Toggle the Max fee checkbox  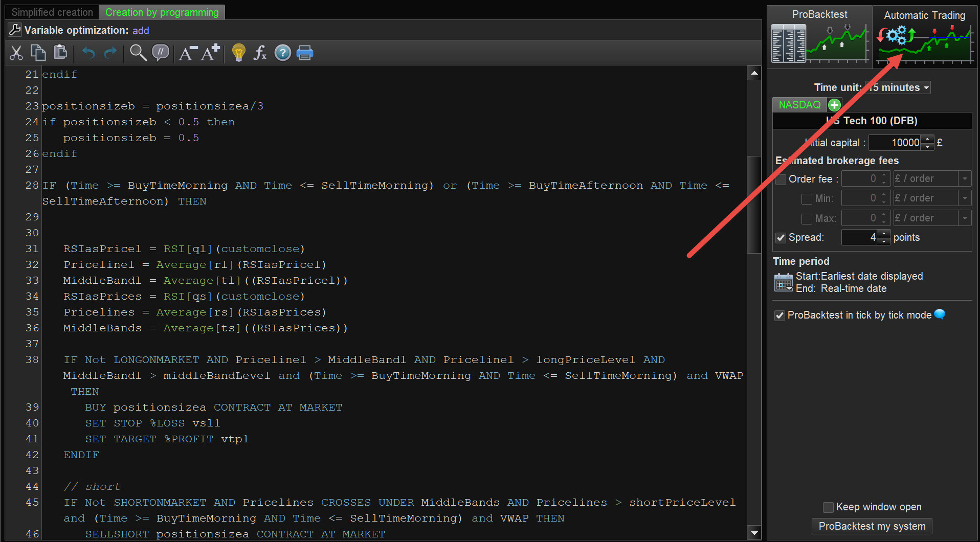click(x=807, y=219)
